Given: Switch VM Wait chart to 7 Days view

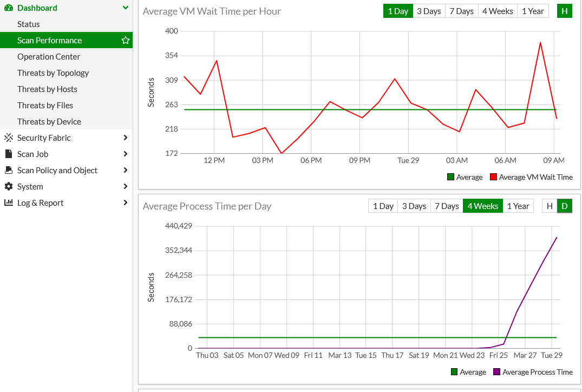Looking at the screenshot, I should [461, 10].
